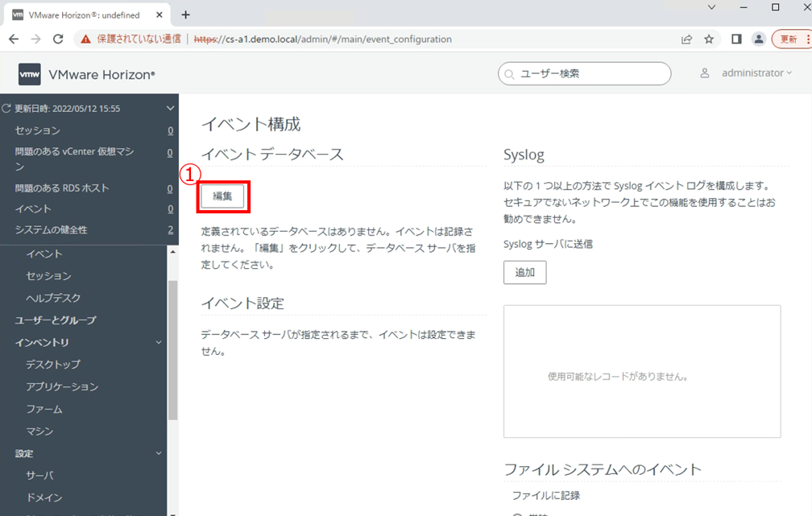Collapse the 更新日時 status panel chevron
The width and height of the screenshot is (812, 516).
click(x=169, y=108)
